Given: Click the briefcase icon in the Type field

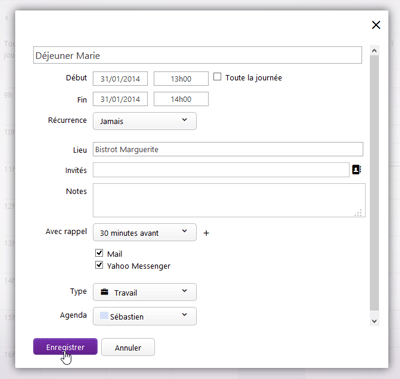Looking at the screenshot, I should (x=104, y=292).
